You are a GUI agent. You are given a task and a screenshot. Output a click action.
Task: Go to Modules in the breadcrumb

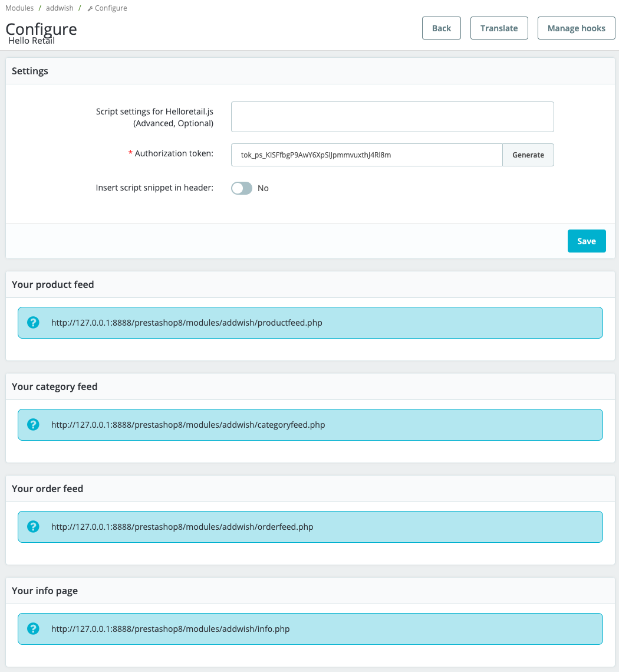pyautogui.click(x=19, y=8)
